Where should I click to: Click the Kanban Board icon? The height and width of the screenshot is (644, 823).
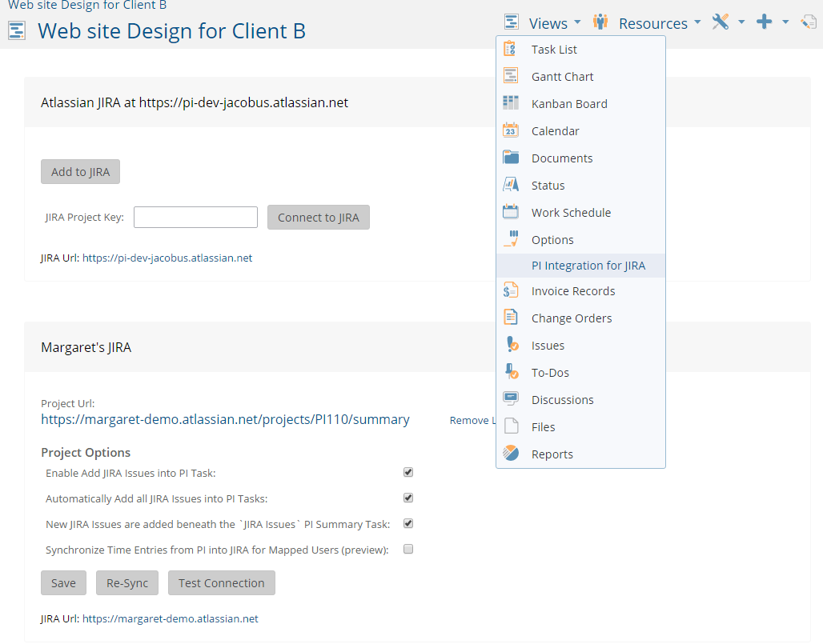pyautogui.click(x=510, y=102)
